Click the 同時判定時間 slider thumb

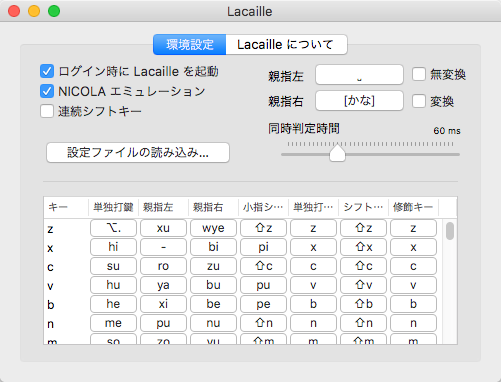[x=337, y=153]
